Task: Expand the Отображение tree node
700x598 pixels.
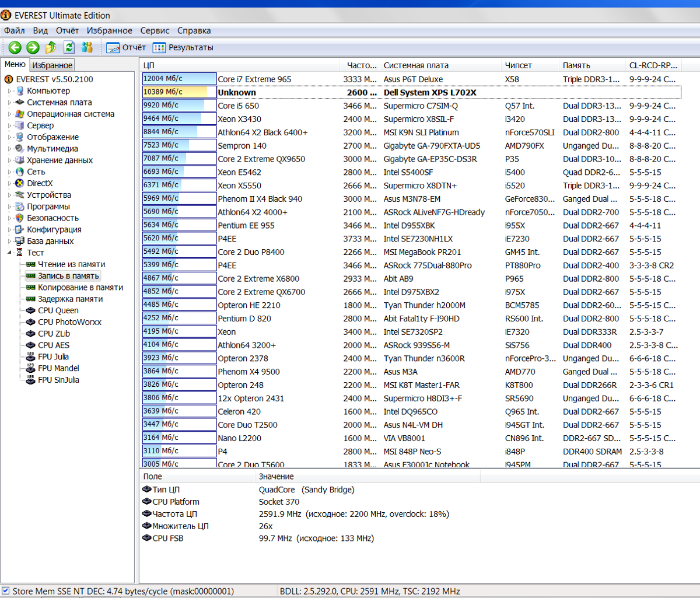Action: (9, 137)
